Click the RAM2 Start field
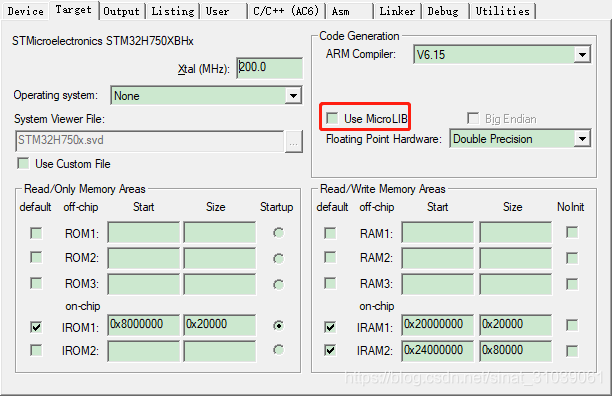 point(438,258)
